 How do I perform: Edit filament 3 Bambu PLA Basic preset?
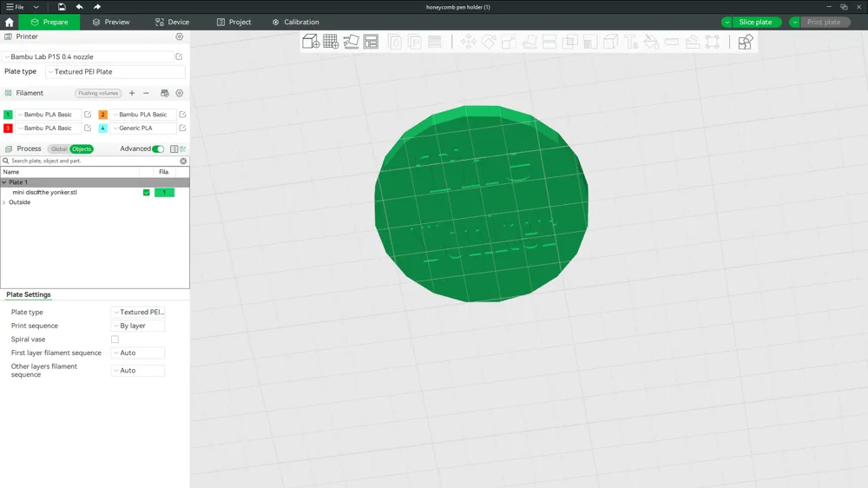[x=88, y=128]
